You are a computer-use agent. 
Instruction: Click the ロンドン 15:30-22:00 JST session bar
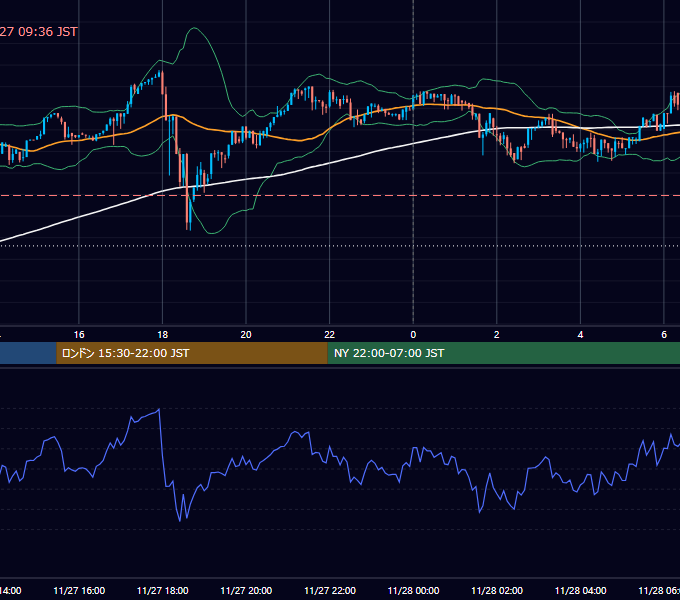coord(192,353)
